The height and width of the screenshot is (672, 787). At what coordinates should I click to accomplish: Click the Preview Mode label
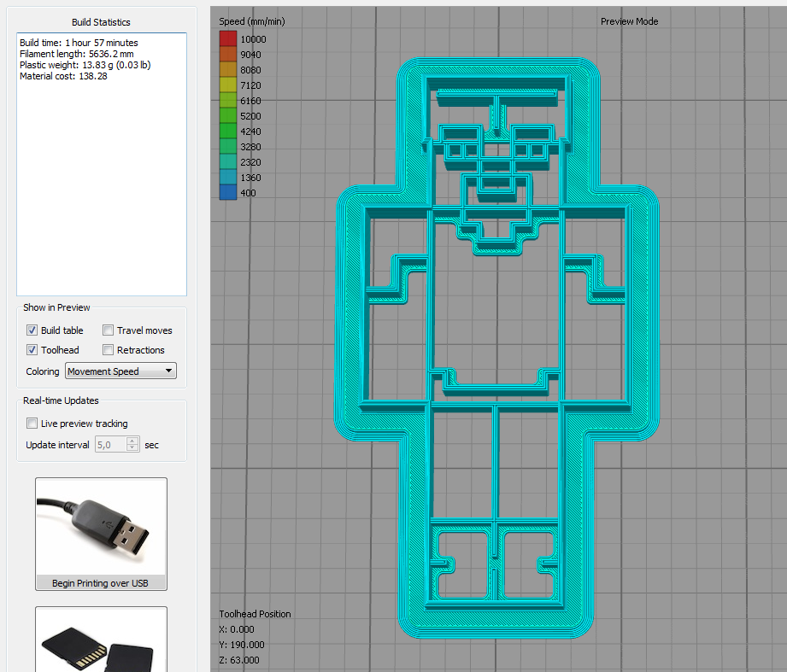(629, 21)
